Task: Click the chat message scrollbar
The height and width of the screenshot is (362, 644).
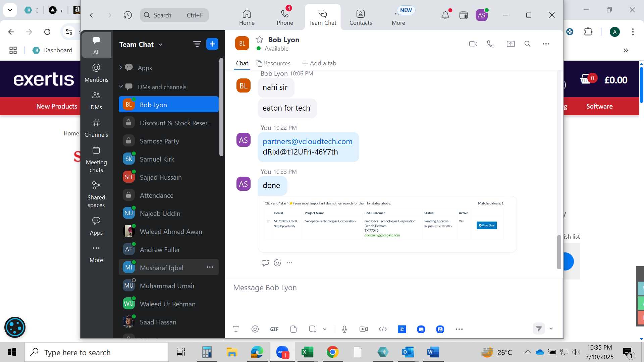Action: (559, 252)
